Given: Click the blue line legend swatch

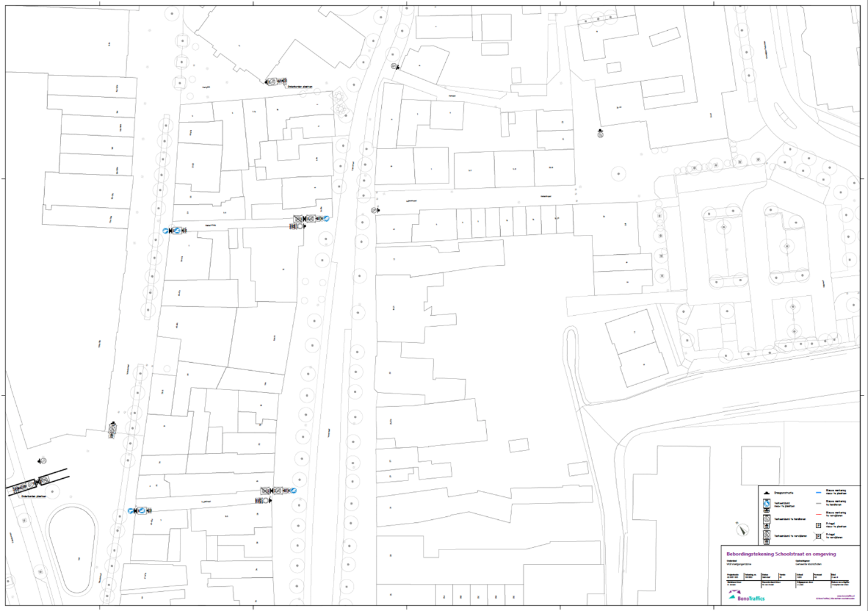Looking at the screenshot, I should tap(818, 492).
